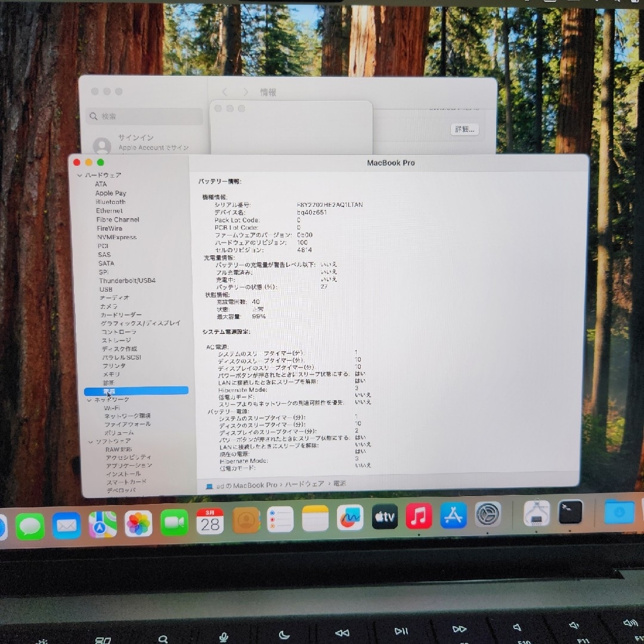Click the device name bq40z651
Screen dimensions: 644x644
click(x=312, y=212)
